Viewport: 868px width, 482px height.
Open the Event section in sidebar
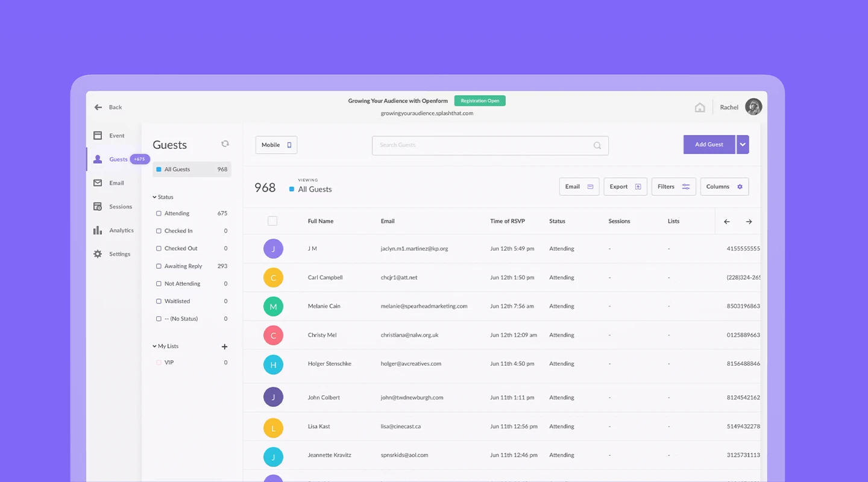coord(118,135)
